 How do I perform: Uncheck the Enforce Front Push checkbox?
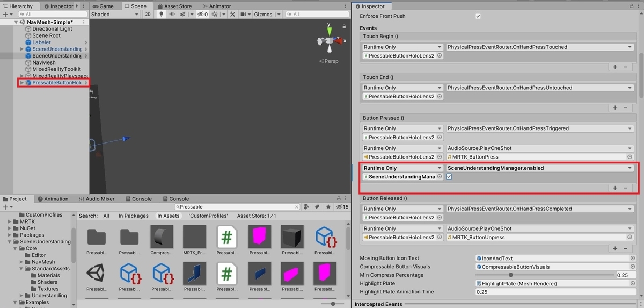[478, 17]
